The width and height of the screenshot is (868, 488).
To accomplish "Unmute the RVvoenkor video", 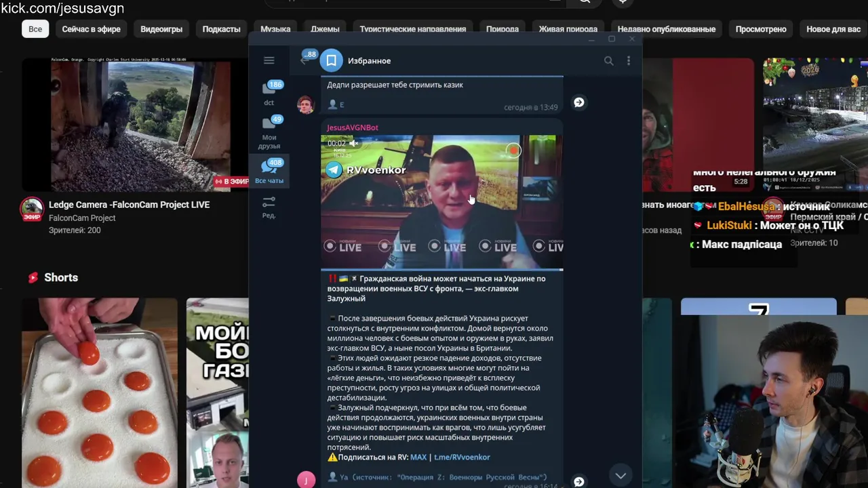I will click(353, 143).
